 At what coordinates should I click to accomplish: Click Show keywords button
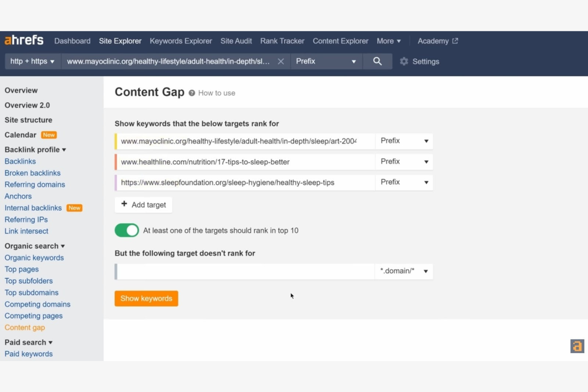(146, 298)
